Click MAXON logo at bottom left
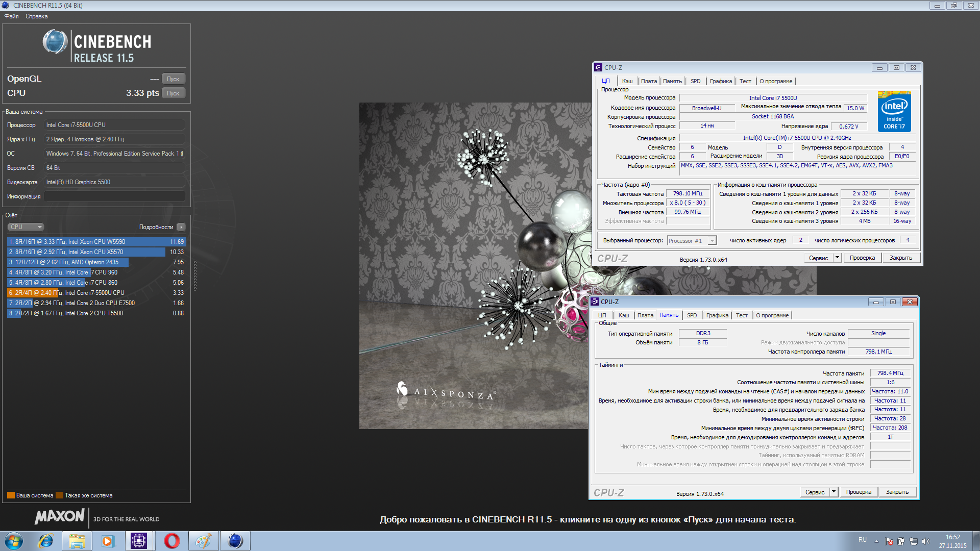This screenshot has height=551, width=980. (59, 516)
